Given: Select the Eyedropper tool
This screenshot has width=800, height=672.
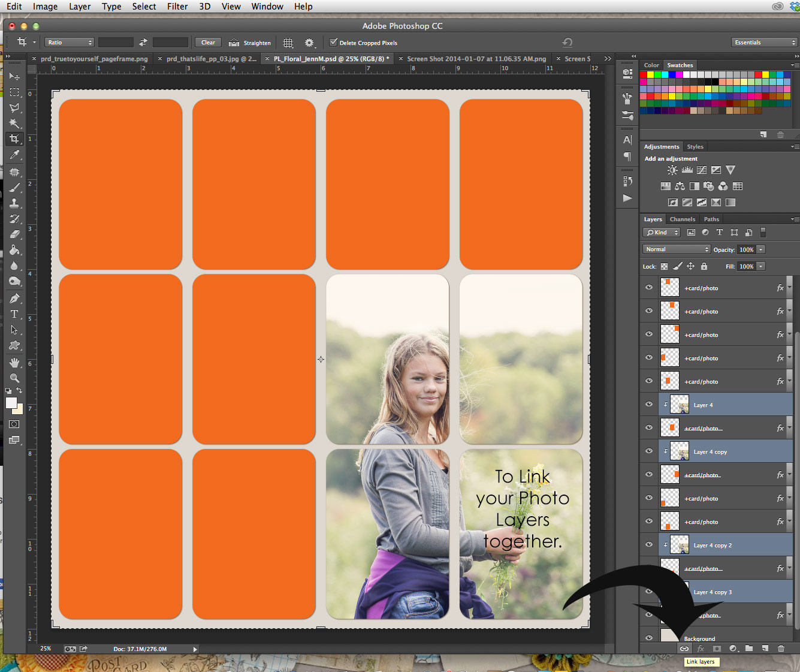Looking at the screenshot, I should [14, 155].
